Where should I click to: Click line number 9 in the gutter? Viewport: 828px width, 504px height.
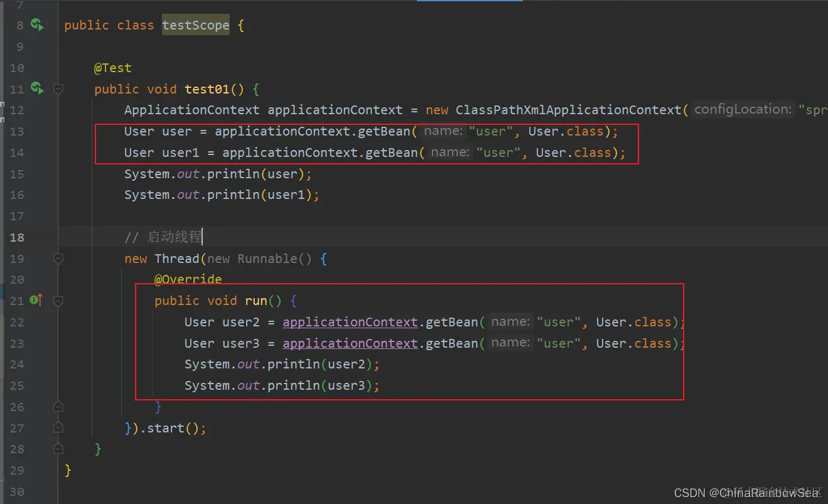(20, 47)
